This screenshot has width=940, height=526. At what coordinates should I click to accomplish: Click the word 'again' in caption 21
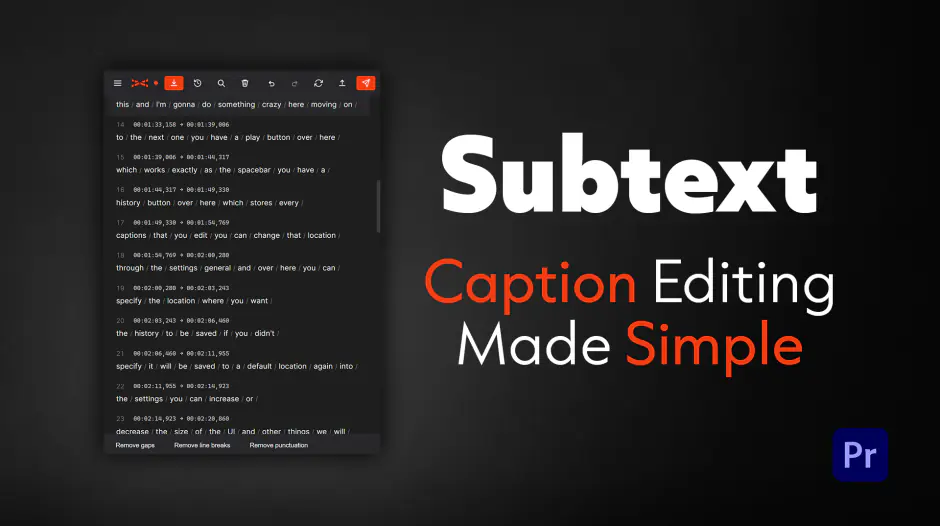pyautogui.click(x=323, y=366)
